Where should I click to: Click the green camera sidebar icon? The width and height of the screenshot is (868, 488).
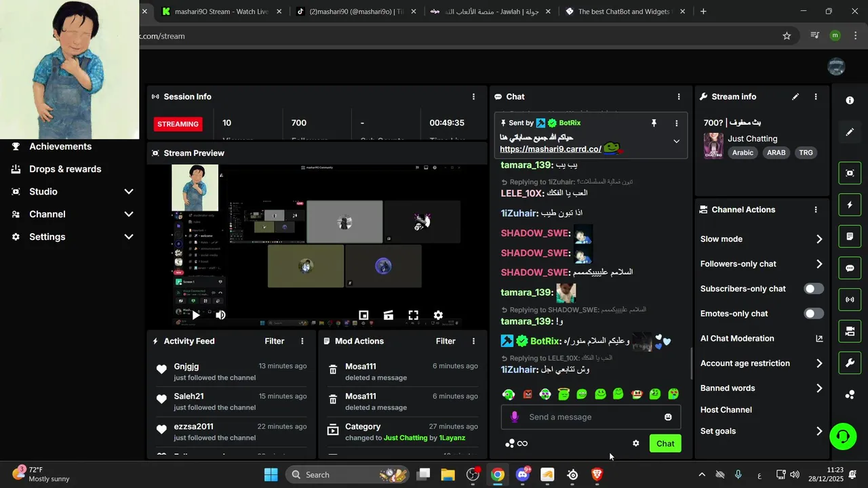850,331
